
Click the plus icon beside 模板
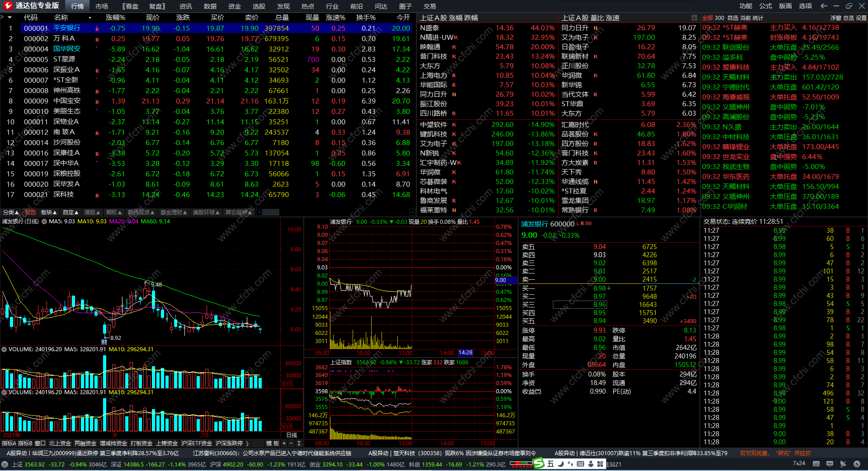pos(284,443)
